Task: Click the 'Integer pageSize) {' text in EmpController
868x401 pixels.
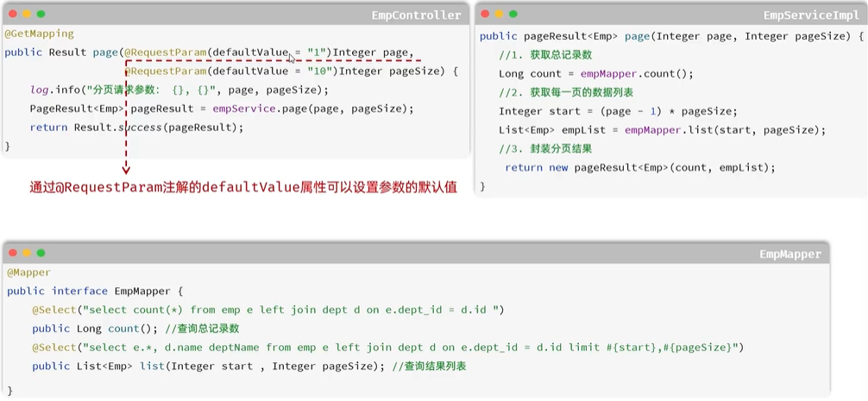Action: click(x=399, y=72)
